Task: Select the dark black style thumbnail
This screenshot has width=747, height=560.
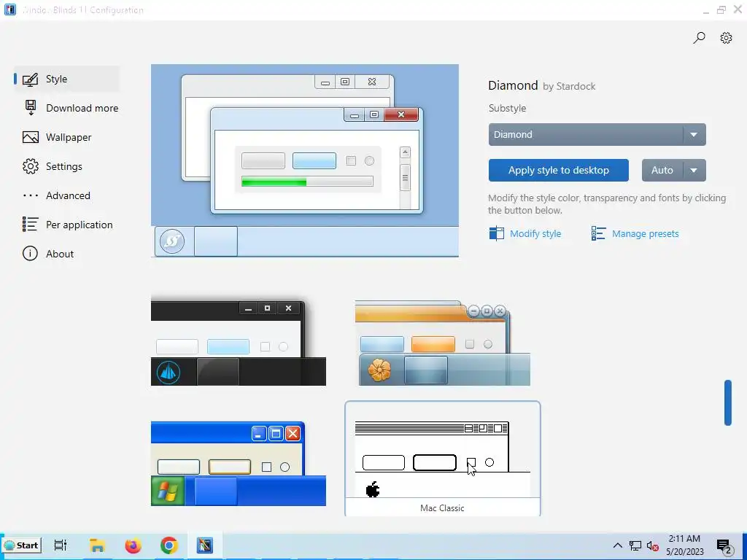Action: coord(239,341)
